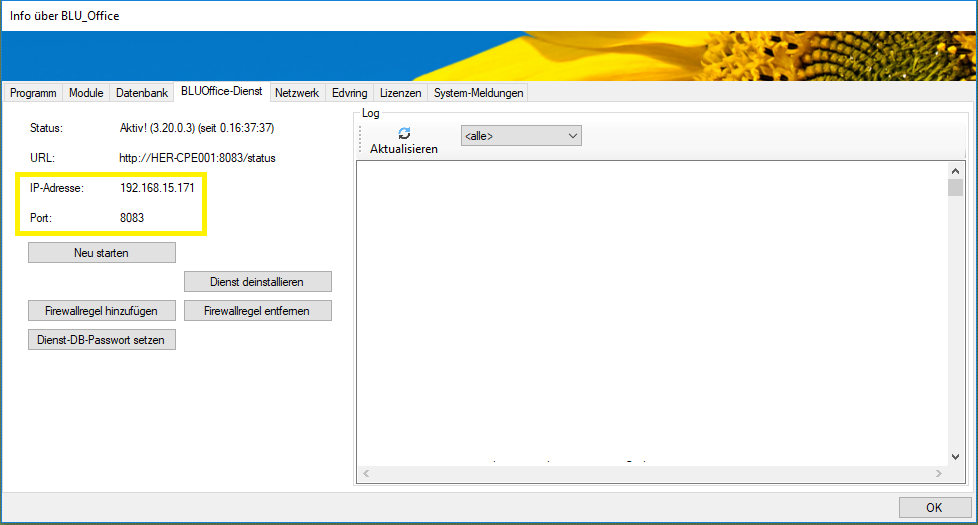Image resolution: width=978 pixels, height=525 pixels.
Task: Click the service URL status text
Action: click(197, 158)
